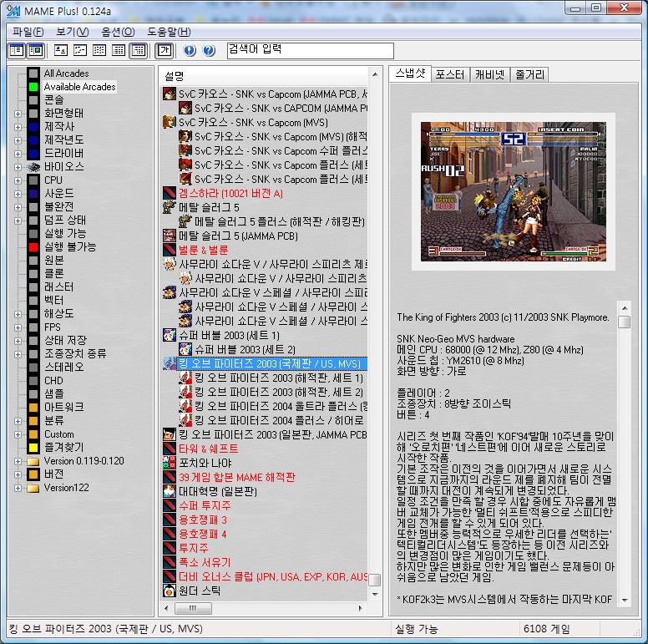648x644 pixels.
Task: Click the game list horizontal scrollbar thumb
Action: coord(194,608)
